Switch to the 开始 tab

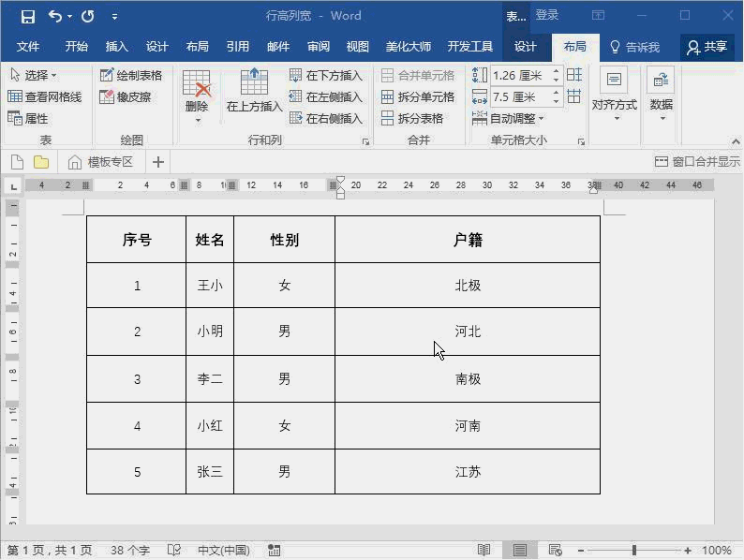(x=77, y=47)
